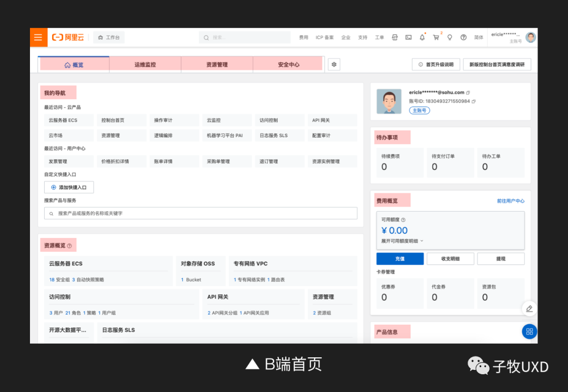Copy the account email address icon
This screenshot has width=568, height=392.
468,92
